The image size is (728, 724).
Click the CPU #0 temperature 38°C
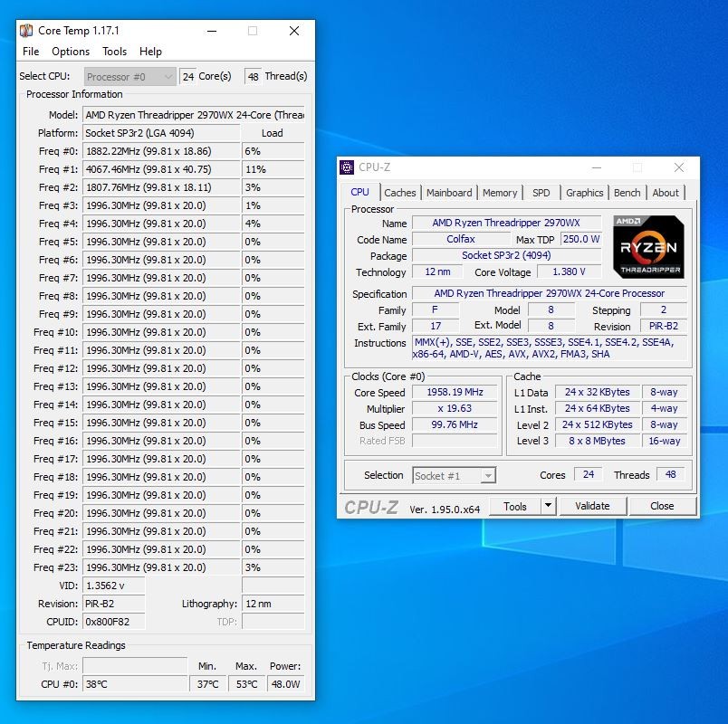[135, 684]
